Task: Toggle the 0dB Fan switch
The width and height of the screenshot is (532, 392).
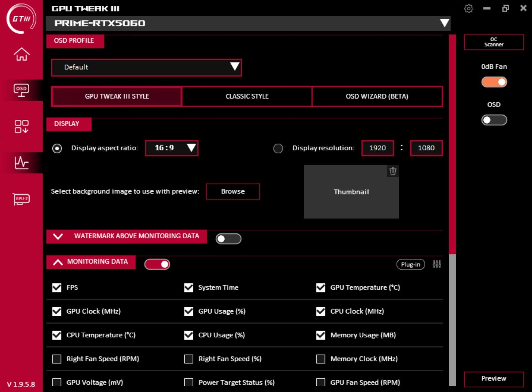Action: click(494, 82)
